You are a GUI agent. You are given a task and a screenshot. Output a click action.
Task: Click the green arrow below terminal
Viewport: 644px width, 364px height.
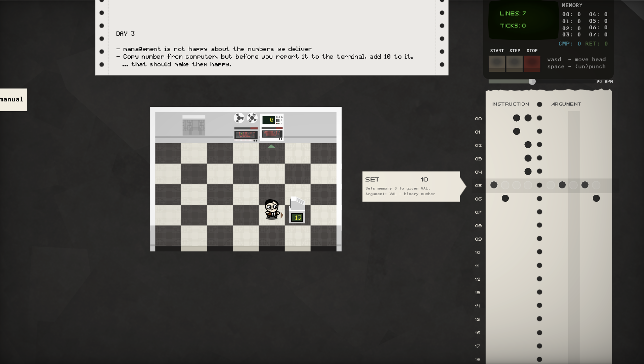[271, 146]
